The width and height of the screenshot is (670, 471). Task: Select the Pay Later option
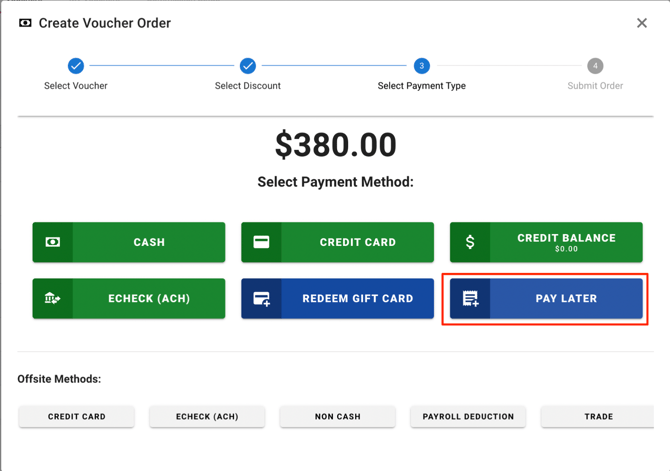click(565, 298)
